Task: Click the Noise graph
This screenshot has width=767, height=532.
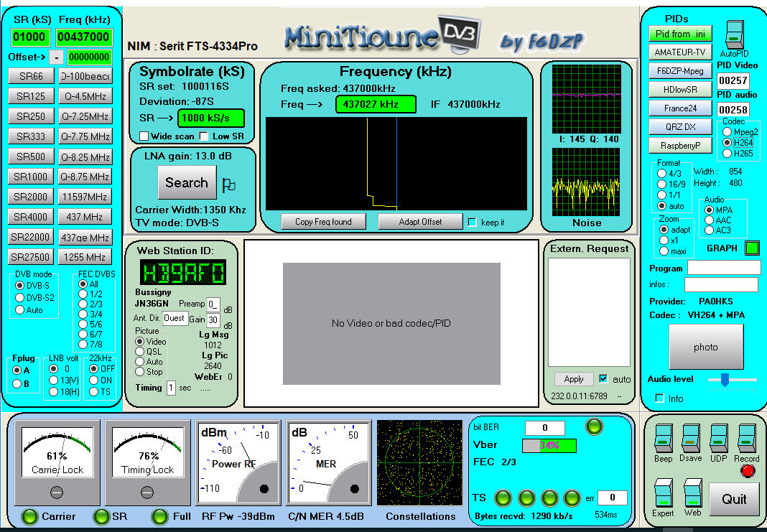Action: (586, 182)
